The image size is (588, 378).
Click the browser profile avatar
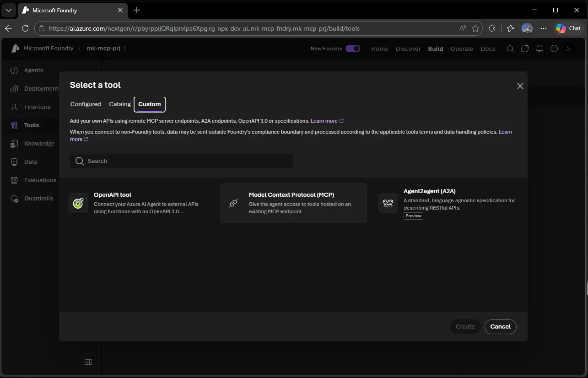click(527, 28)
